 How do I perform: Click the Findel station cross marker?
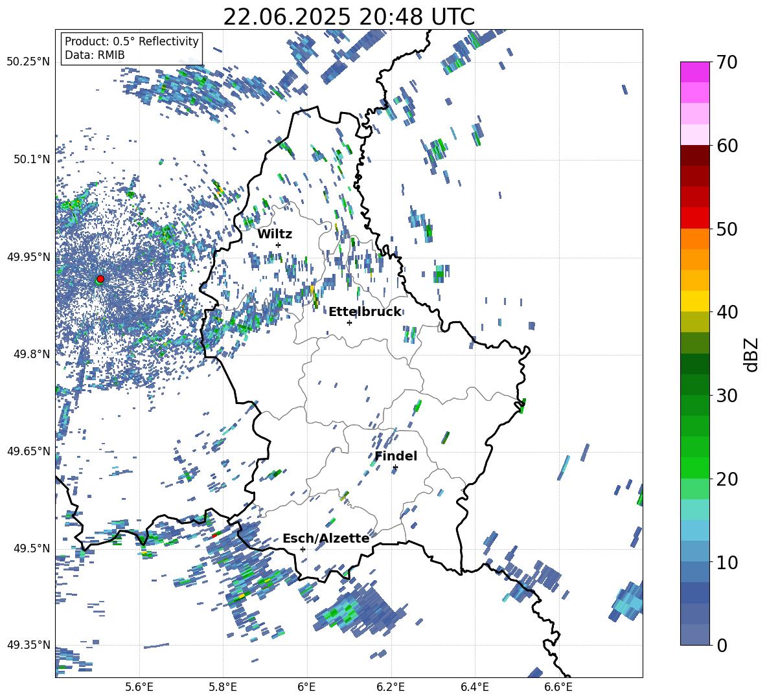(x=395, y=468)
